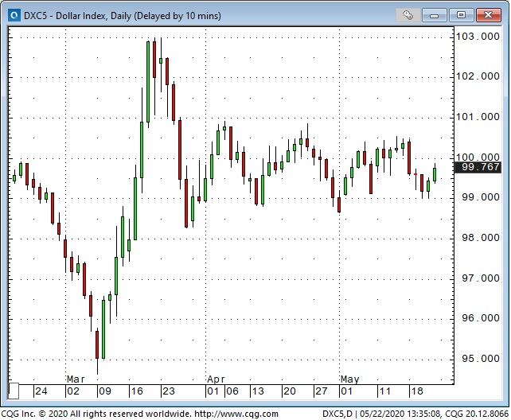Click the date label 13 on time axis
The image size is (511, 420).
(x=257, y=391)
